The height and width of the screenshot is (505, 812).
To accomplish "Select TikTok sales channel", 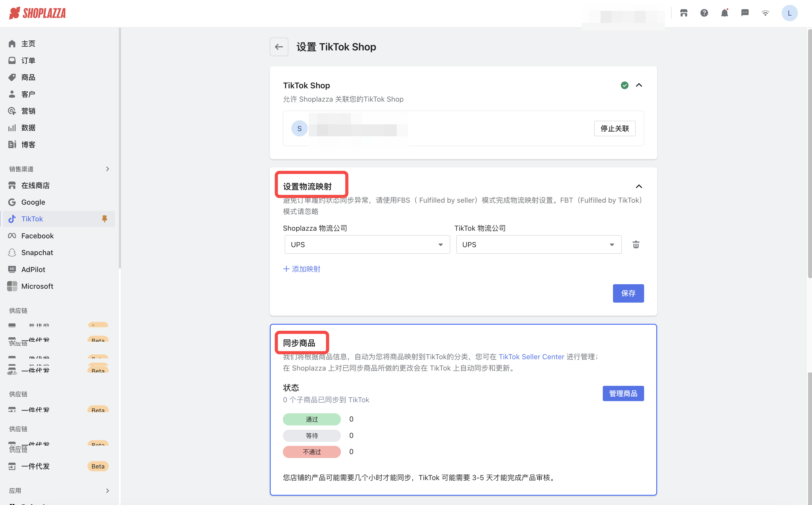I will [x=59, y=219].
